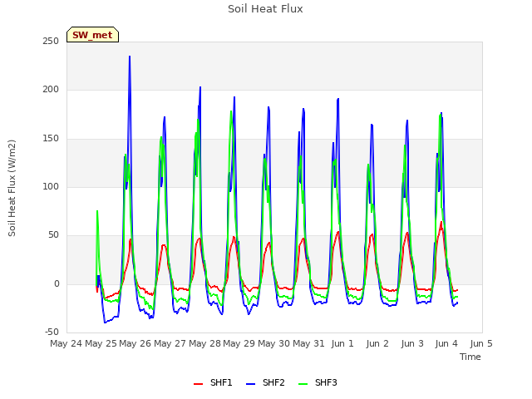Image resolution: width=532 pixels, height=399 pixels.
Task: Click the May 30 x-axis tick label
Action: (x=273, y=343)
